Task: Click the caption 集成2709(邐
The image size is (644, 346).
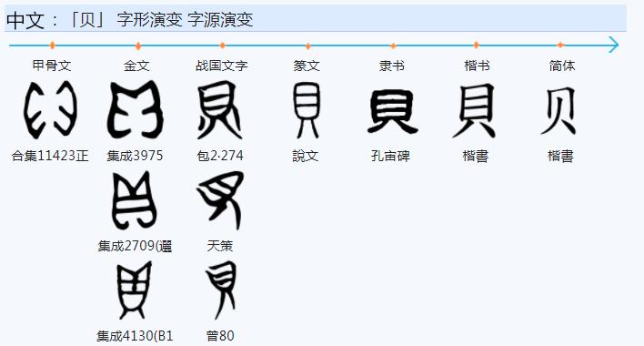Action: (135, 246)
